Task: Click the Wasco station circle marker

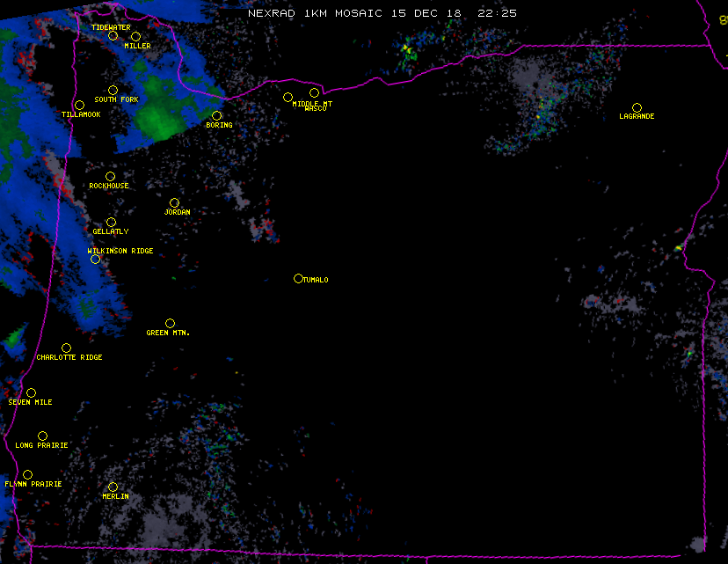Action: [x=314, y=92]
